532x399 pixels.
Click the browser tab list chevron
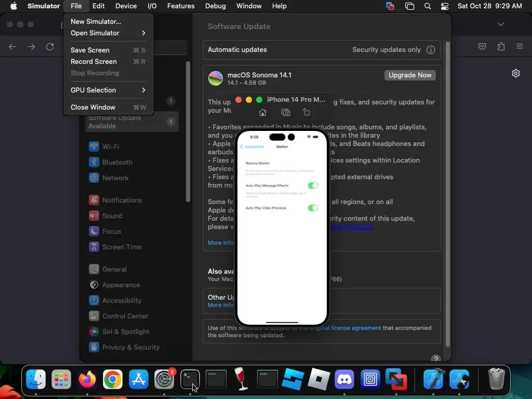(500, 24)
